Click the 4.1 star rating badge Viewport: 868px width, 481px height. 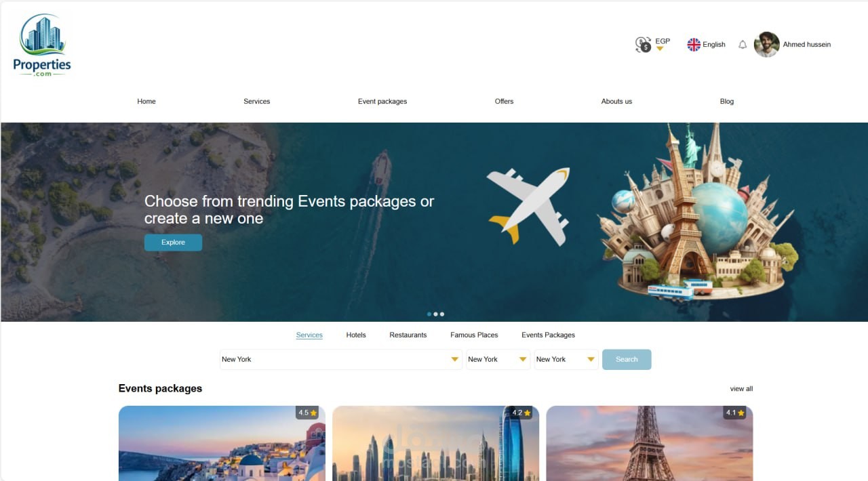coord(735,413)
